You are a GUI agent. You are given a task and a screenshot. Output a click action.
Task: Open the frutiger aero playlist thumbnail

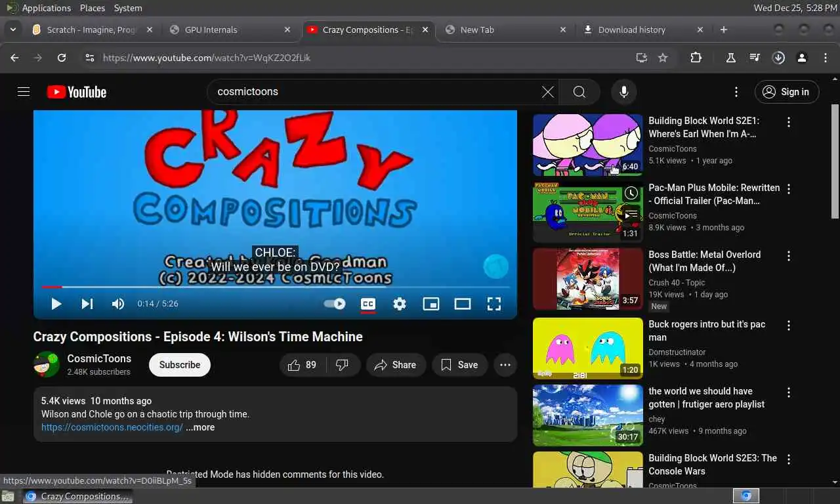(588, 415)
